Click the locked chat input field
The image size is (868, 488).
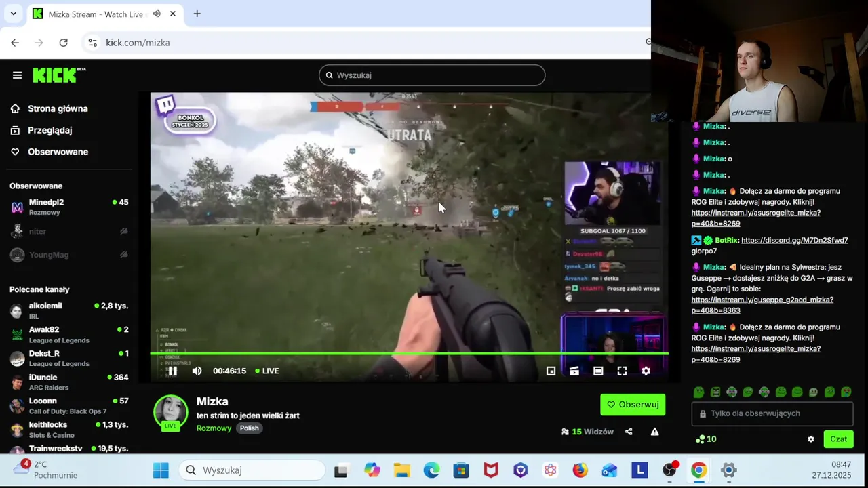coord(772,413)
